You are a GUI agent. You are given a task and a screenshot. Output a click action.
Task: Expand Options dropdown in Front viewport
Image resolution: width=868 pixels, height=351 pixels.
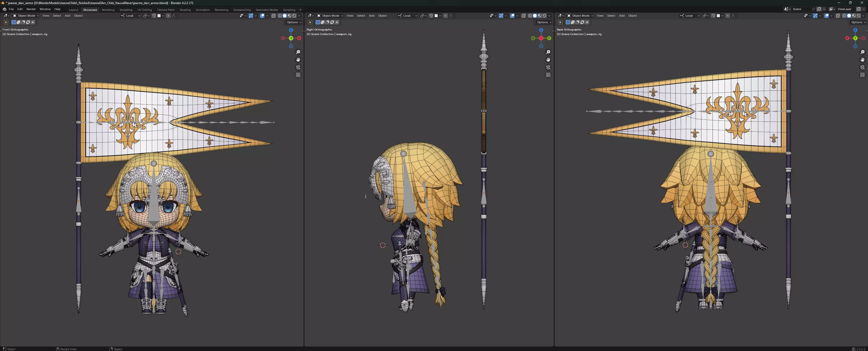point(294,22)
